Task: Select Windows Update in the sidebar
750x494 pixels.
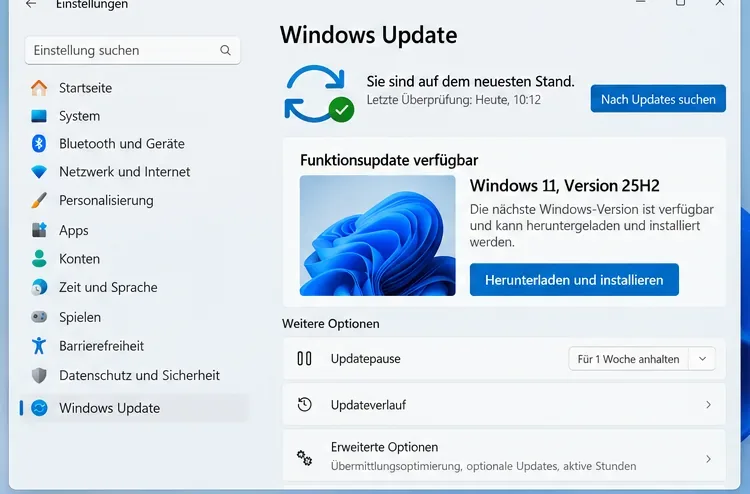Action: 135,408
